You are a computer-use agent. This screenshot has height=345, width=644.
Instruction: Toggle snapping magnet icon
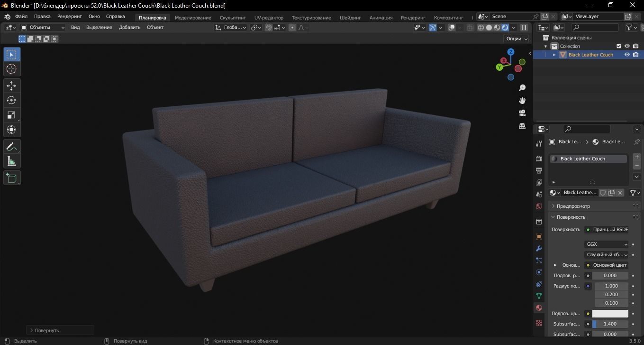[269, 28]
